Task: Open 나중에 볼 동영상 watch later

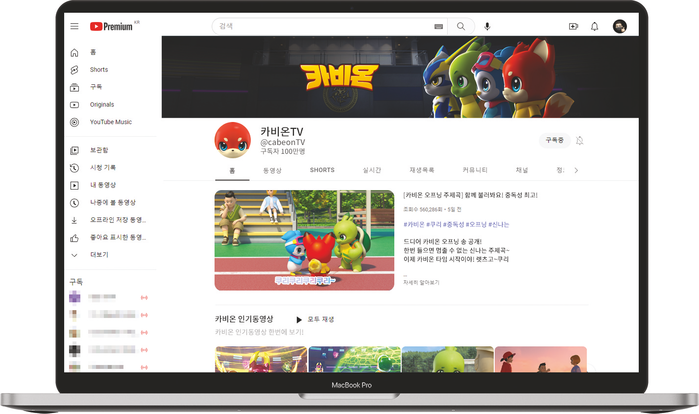Action: click(x=111, y=202)
